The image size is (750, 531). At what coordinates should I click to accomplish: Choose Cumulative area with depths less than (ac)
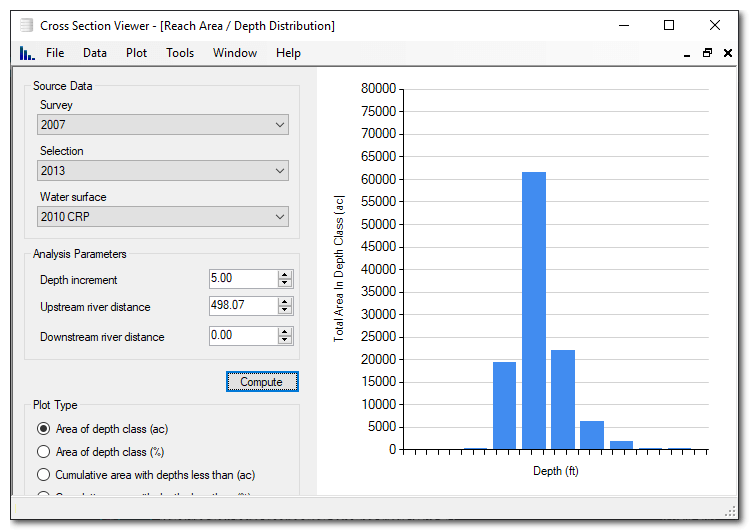43,475
